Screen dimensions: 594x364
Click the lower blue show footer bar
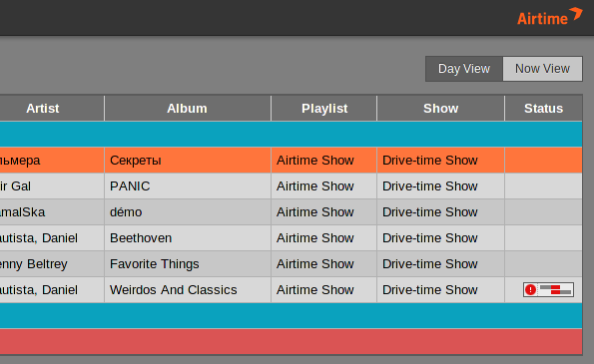pyautogui.click(x=291, y=315)
